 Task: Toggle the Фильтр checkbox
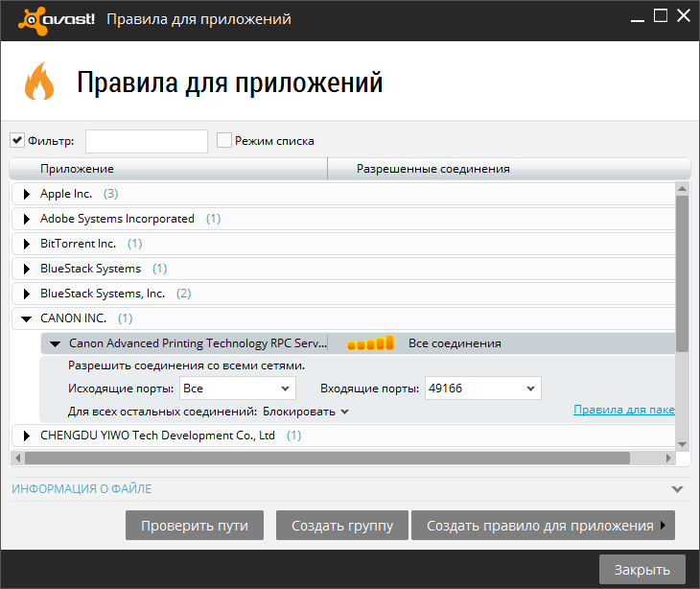pyautogui.click(x=17, y=141)
